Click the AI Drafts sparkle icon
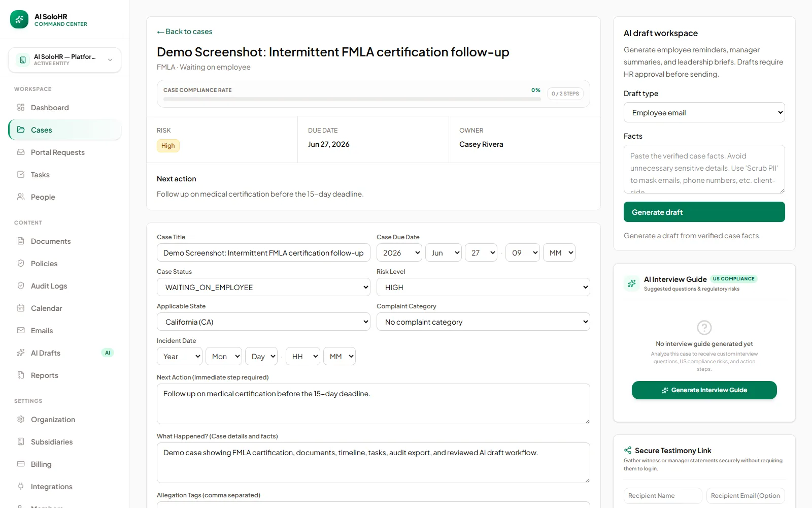The image size is (812, 508). tap(21, 353)
